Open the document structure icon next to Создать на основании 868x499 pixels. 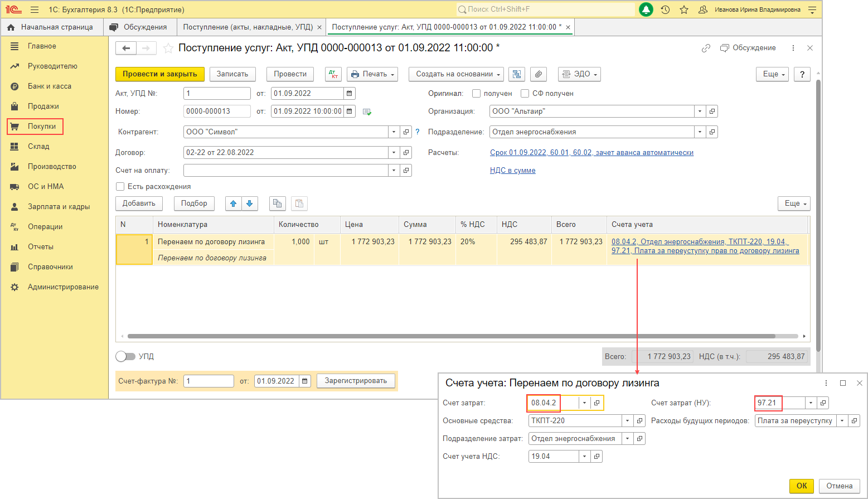coord(517,74)
